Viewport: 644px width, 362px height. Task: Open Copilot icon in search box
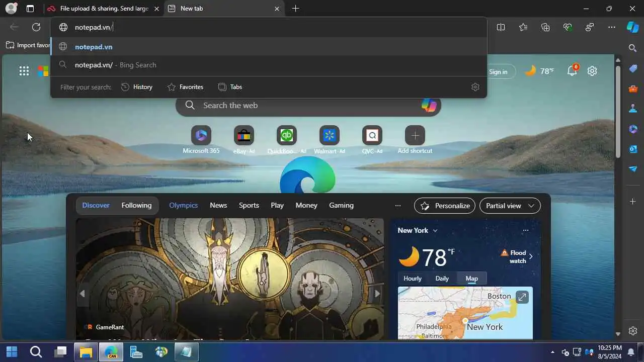pyautogui.click(x=429, y=105)
